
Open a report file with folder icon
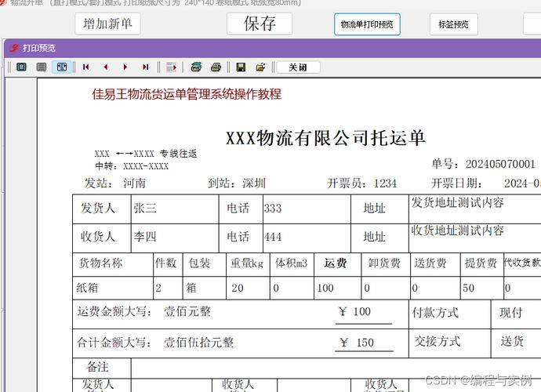point(261,67)
